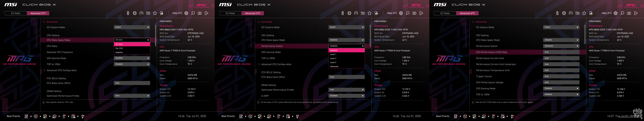This screenshot has height=121, width=644.
Task: Open X3D Gaming Mode dropdown in left screen
Action: [x=132, y=58]
